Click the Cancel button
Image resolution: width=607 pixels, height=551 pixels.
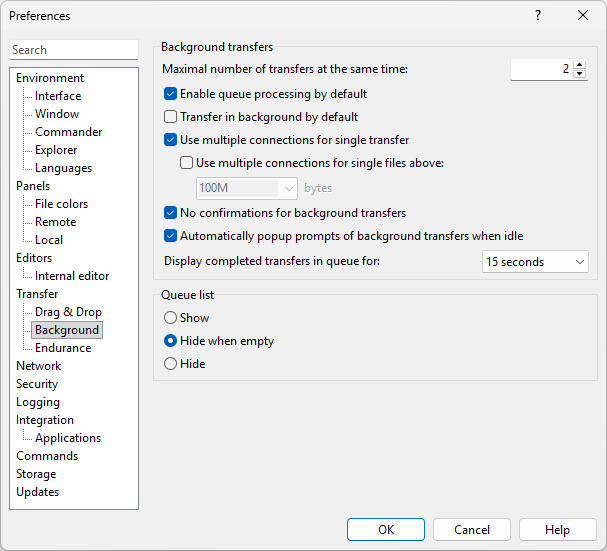(472, 530)
